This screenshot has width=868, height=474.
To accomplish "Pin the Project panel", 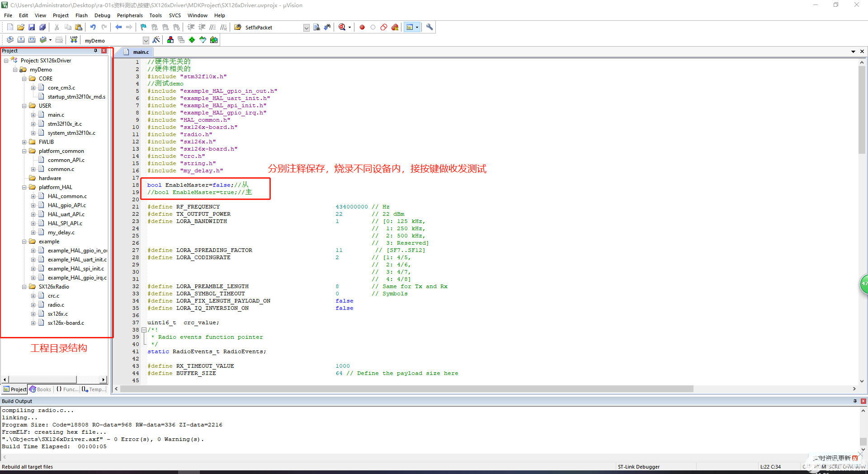I will tap(95, 51).
